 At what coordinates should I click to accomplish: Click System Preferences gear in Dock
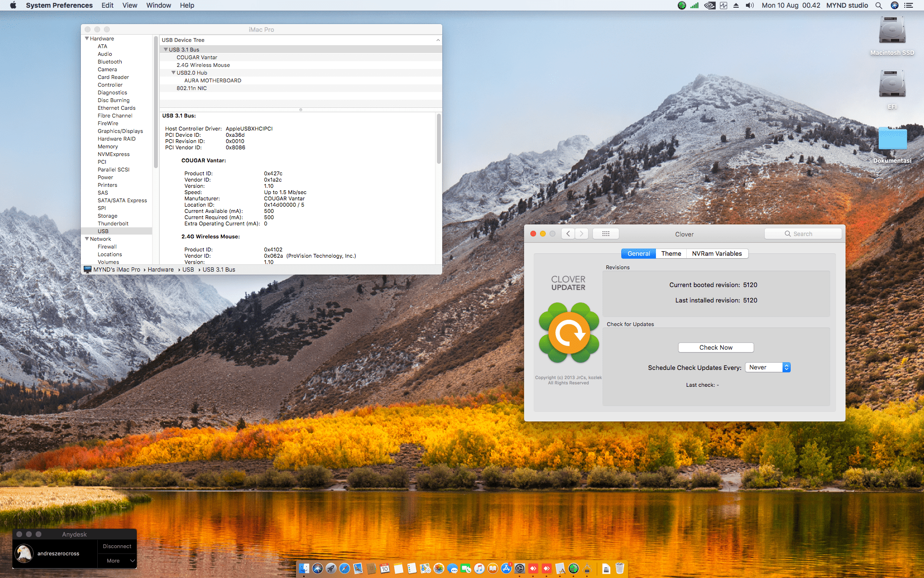click(520, 568)
